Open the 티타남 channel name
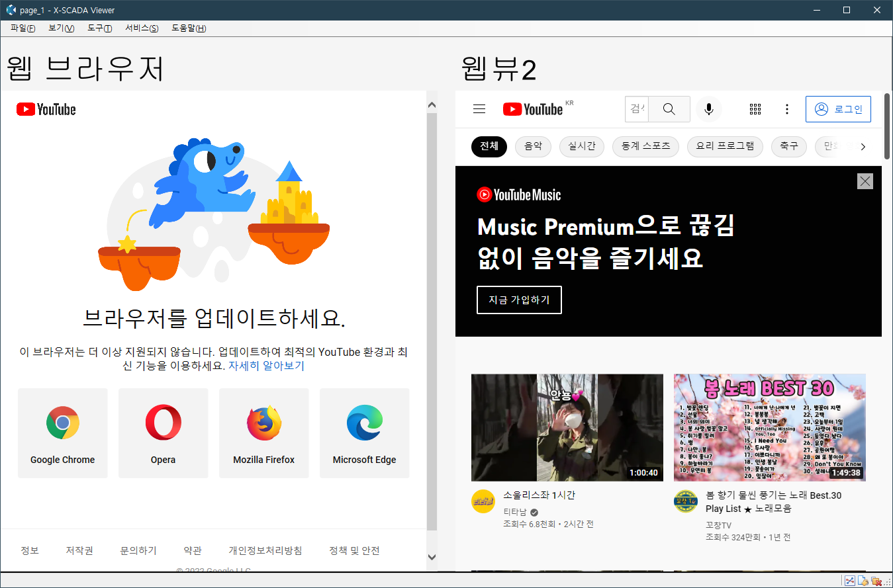The image size is (893, 588). click(x=515, y=512)
